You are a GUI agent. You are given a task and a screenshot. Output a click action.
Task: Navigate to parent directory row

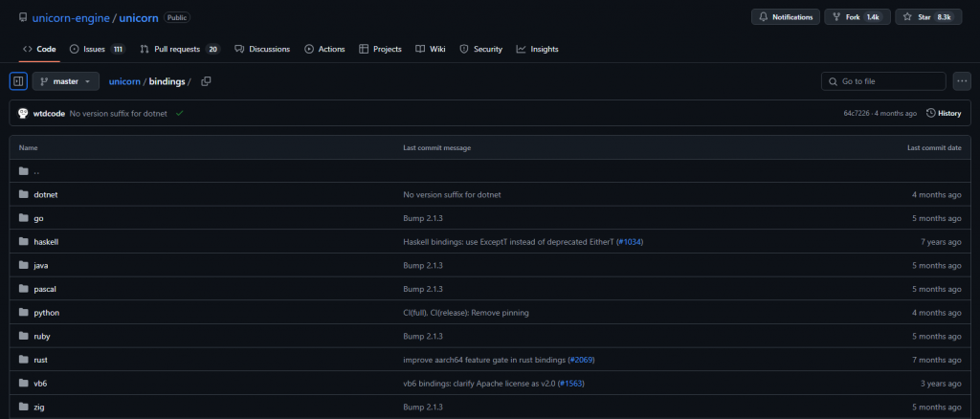tap(36, 171)
